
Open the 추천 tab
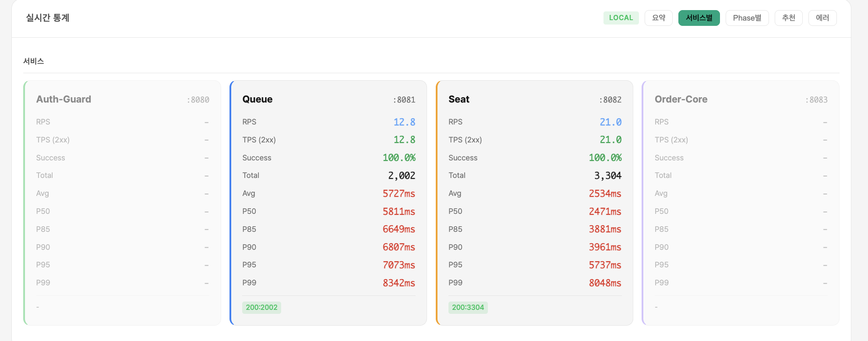pos(788,18)
